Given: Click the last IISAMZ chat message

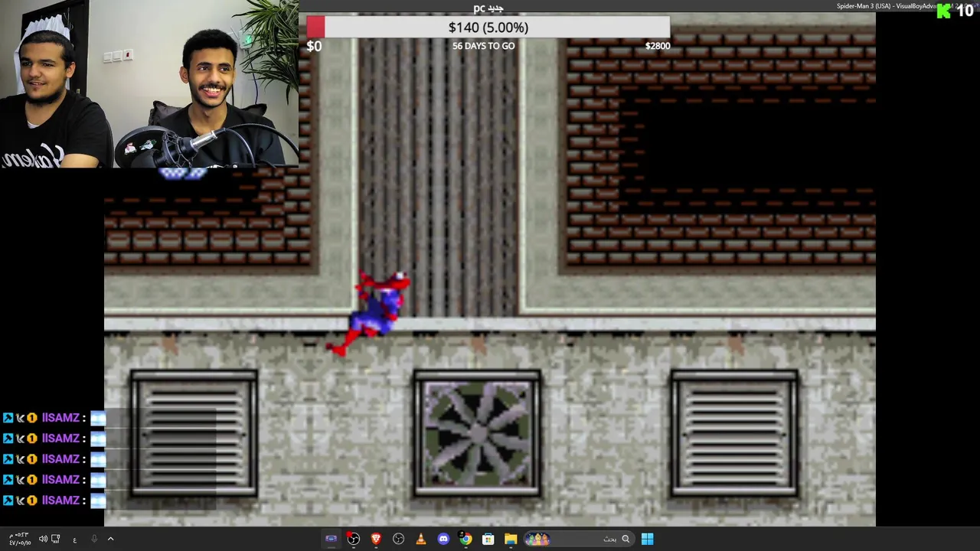Looking at the screenshot, I should (x=54, y=500).
